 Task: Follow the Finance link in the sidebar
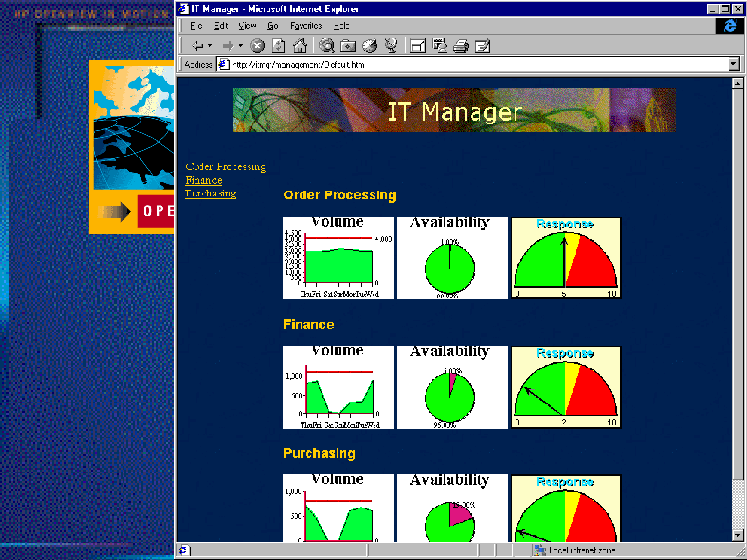(203, 180)
